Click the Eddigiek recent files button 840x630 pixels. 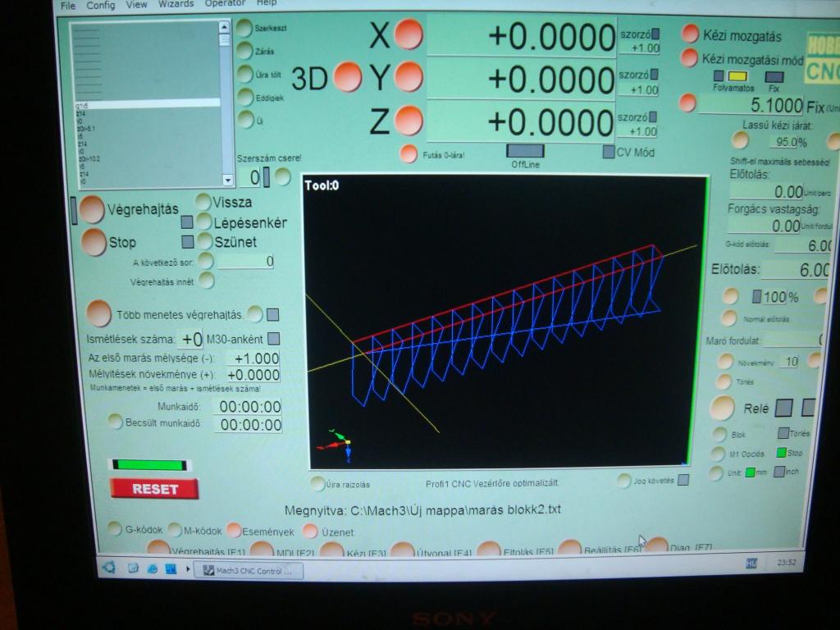245,97
